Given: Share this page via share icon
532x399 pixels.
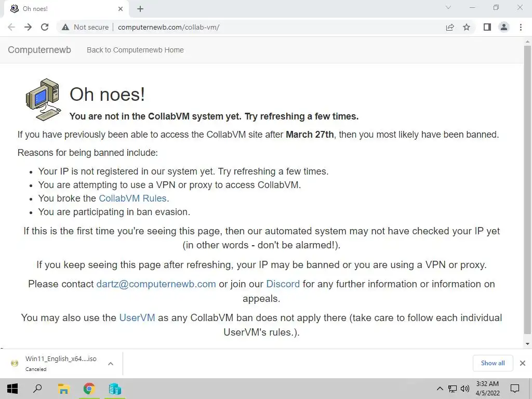Looking at the screenshot, I should [450, 27].
